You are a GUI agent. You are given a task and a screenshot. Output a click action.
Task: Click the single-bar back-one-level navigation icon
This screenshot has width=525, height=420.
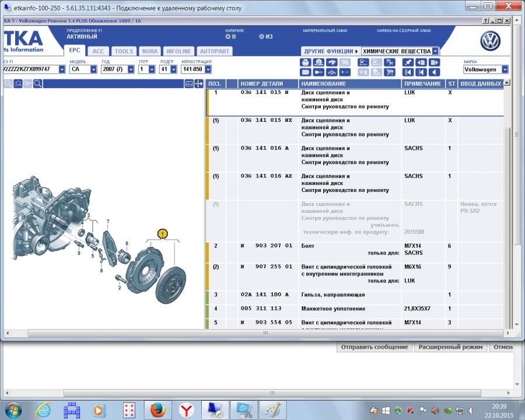(421, 72)
